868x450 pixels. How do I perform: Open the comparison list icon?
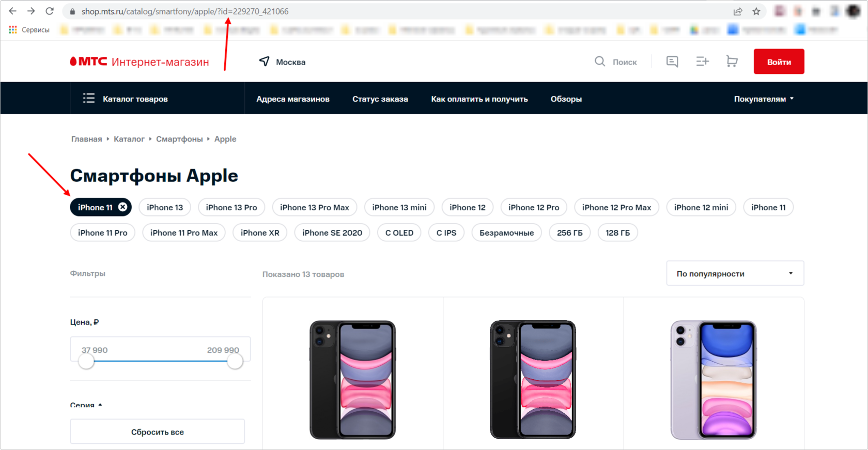click(702, 61)
